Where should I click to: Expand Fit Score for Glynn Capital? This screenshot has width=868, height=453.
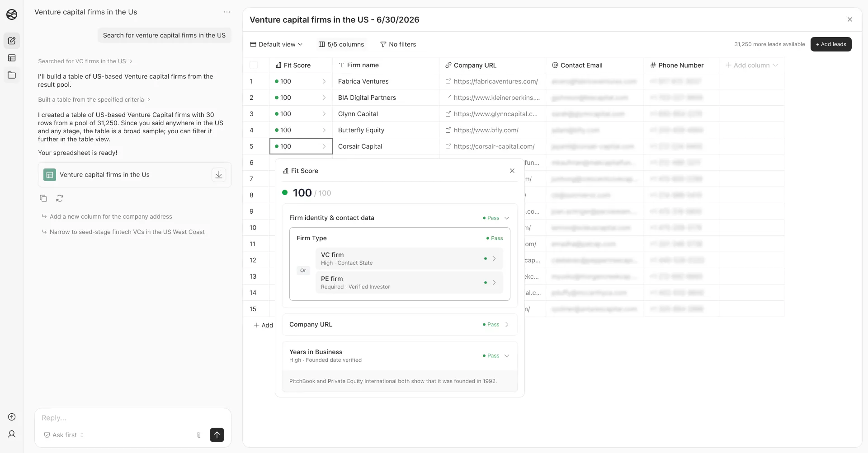tap(324, 114)
